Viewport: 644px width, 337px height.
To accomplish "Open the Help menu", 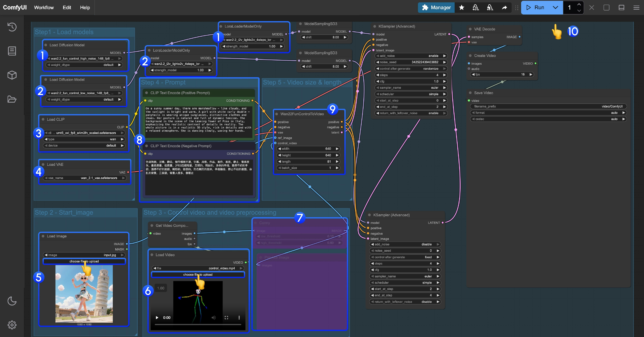I will 85,8.
